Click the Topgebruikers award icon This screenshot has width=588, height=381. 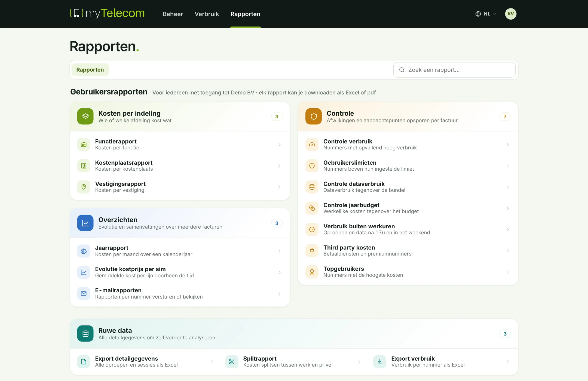coord(312,272)
